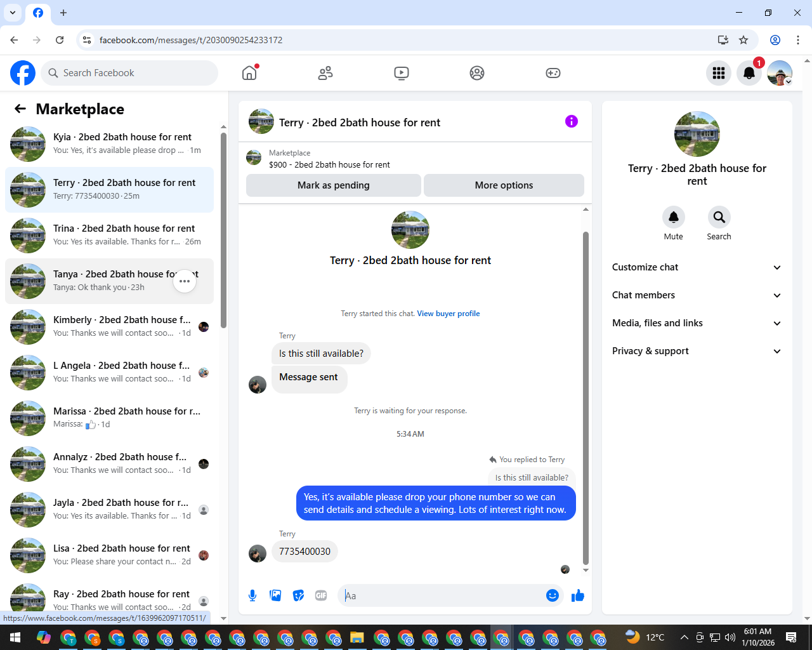Click the Mark as pending button

coord(334,185)
